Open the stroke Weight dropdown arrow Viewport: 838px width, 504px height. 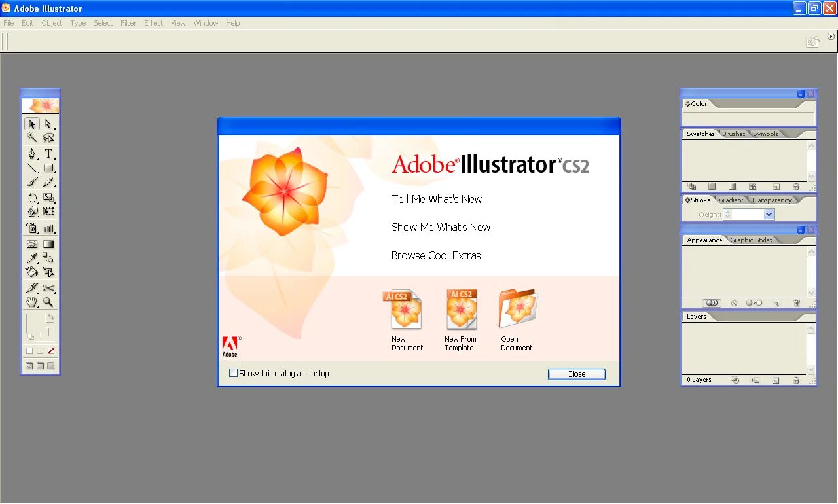coord(769,215)
